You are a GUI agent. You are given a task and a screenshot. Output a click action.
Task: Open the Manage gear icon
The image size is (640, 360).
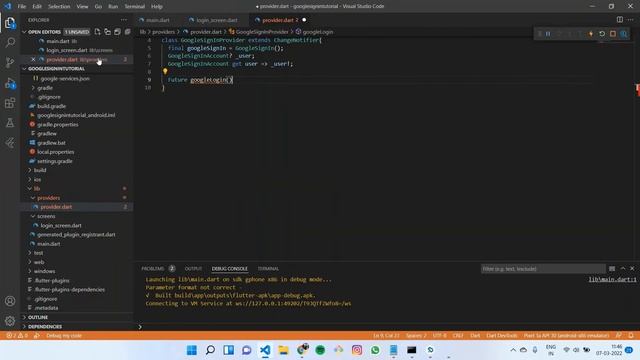point(10,321)
